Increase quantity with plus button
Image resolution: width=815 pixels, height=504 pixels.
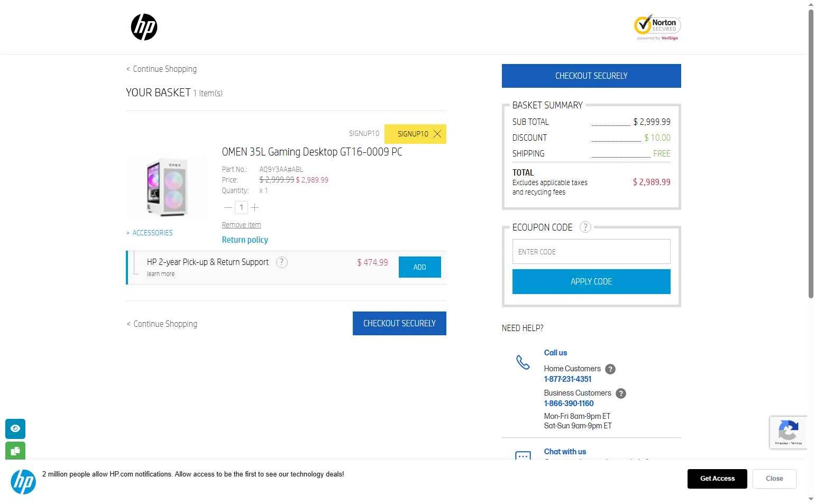point(254,207)
